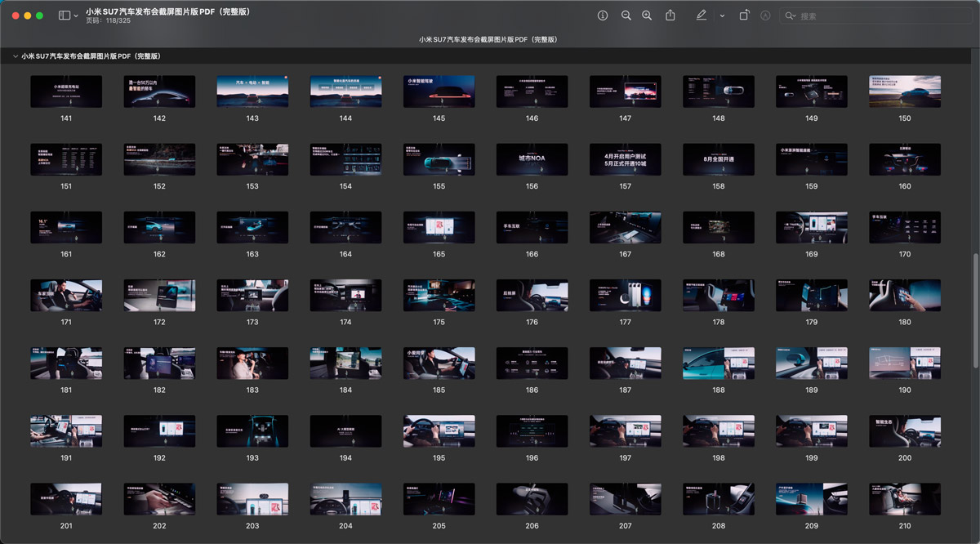Select the page 200 thumbnail
This screenshot has width=980, height=544.
tap(905, 430)
